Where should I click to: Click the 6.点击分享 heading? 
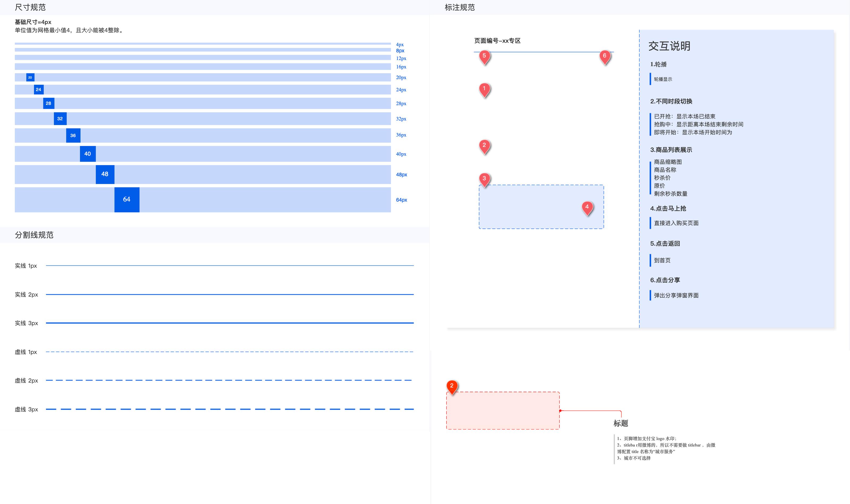[665, 280]
